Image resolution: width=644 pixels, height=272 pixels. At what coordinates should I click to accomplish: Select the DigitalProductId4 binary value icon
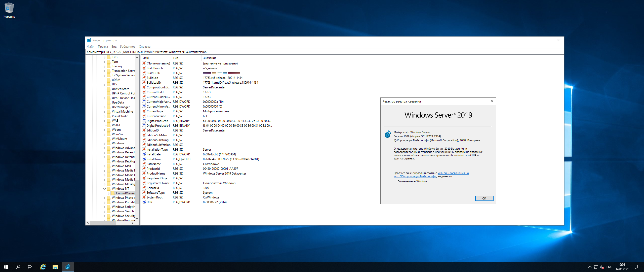coord(144,125)
